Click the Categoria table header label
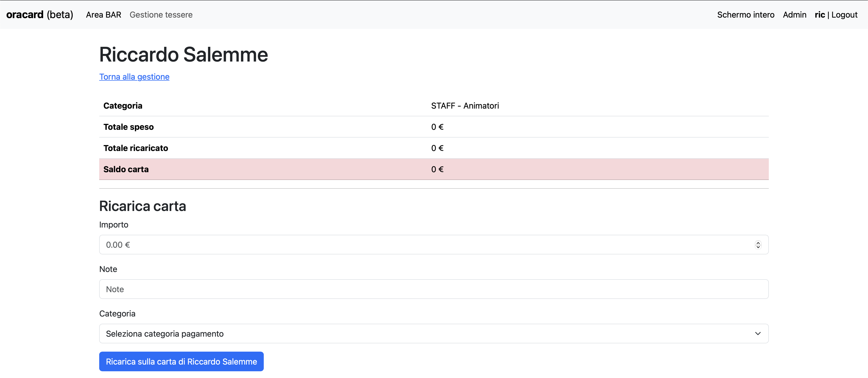The height and width of the screenshot is (378, 868). point(123,106)
